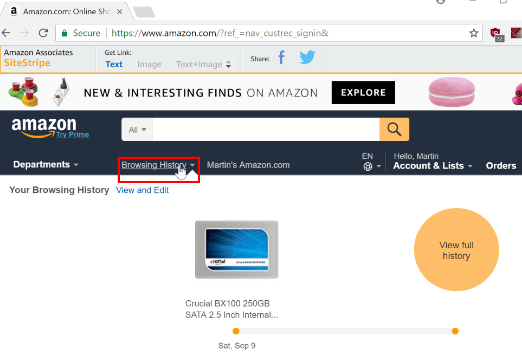Bookmark the page with the star icon
The image size is (522, 360).
473,33
